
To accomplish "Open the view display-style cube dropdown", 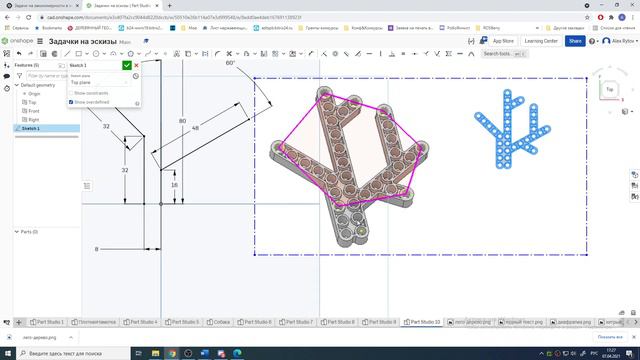I will click(627, 111).
